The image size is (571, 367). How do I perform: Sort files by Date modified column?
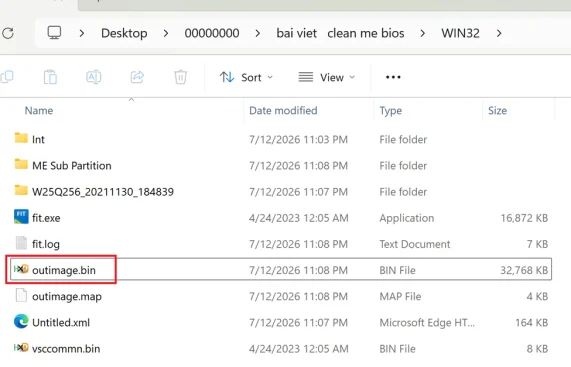point(283,110)
